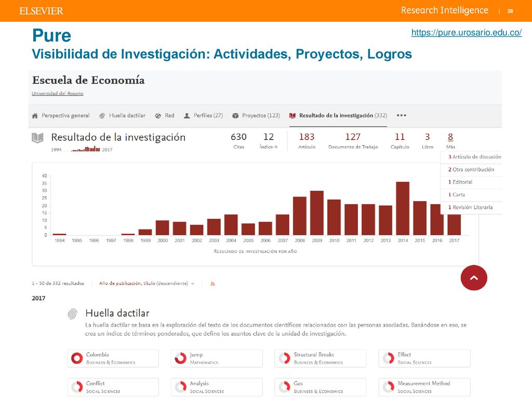Click the 630 Citas count

click(238, 140)
